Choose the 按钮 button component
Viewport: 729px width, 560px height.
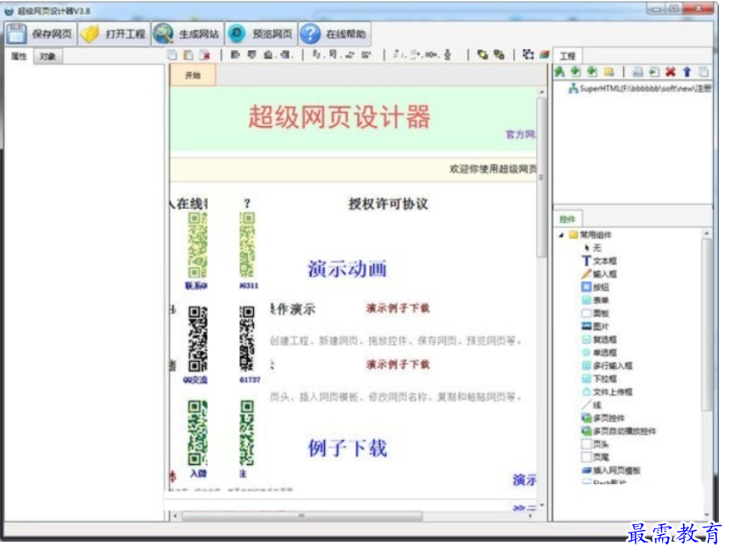[595, 287]
